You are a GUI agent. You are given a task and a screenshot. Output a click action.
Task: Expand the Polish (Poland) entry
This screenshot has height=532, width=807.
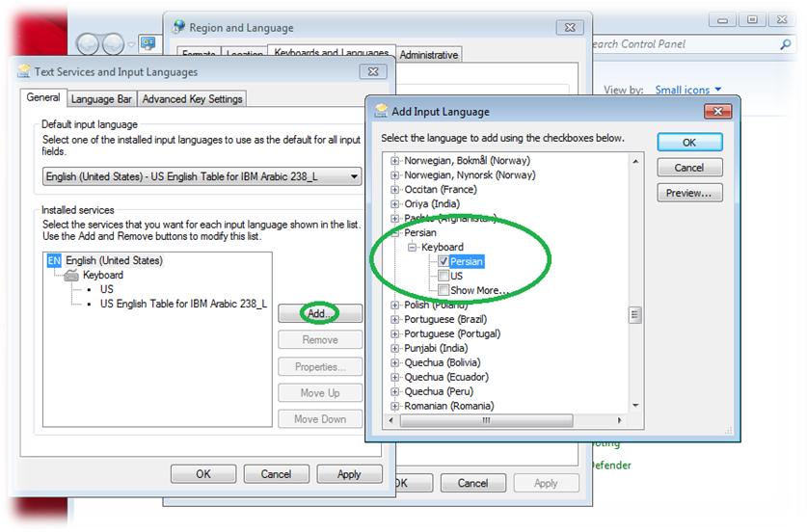(394, 305)
